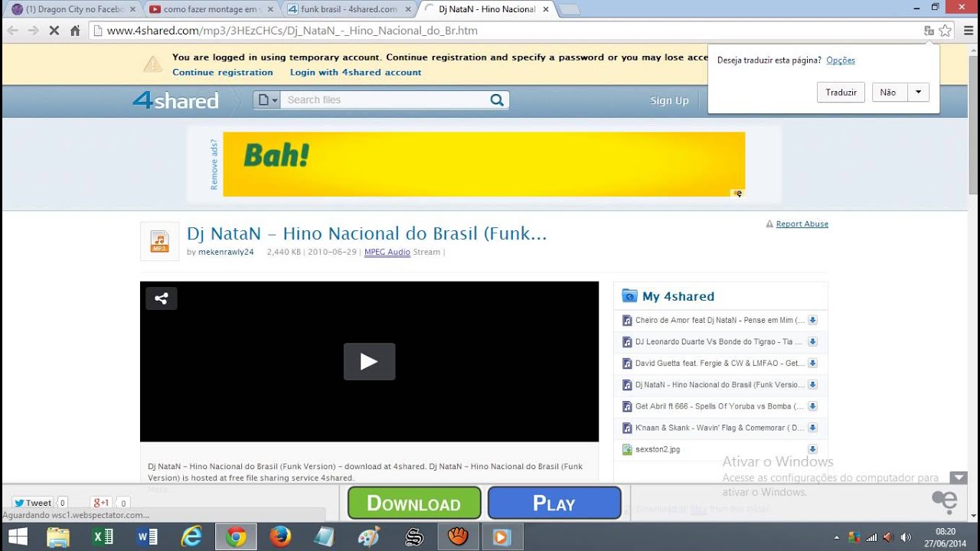Screen dimensions: 980x551
Task: Click the translate icon in address bar
Action: [x=929, y=31]
